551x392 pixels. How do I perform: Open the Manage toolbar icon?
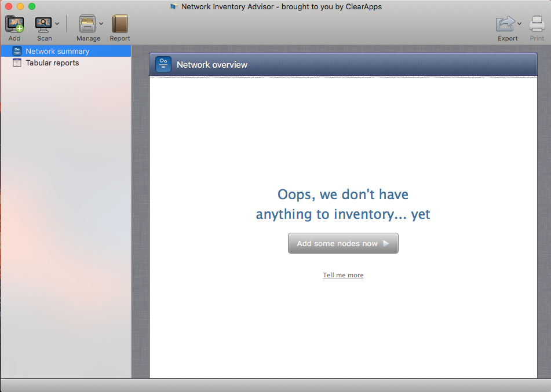(x=87, y=24)
